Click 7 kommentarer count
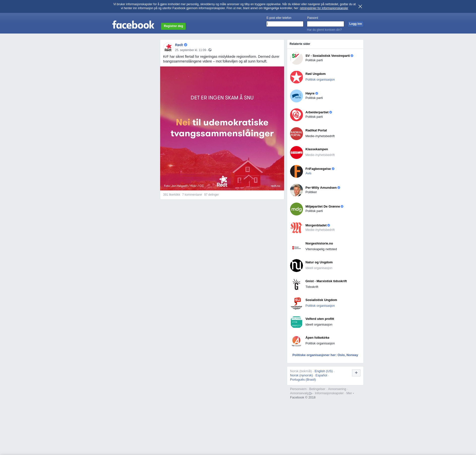The width and height of the screenshot is (476, 455). (x=192, y=195)
